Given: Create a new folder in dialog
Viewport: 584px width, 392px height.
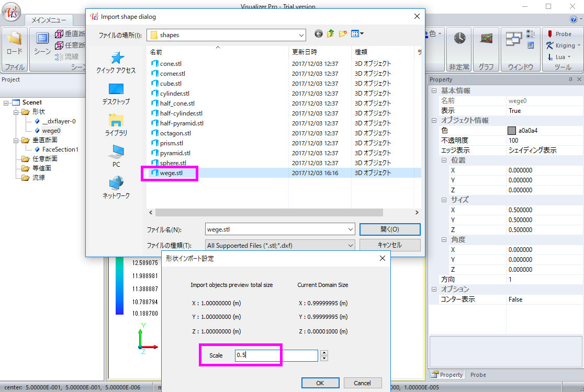Looking at the screenshot, I should tap(343, 34).
